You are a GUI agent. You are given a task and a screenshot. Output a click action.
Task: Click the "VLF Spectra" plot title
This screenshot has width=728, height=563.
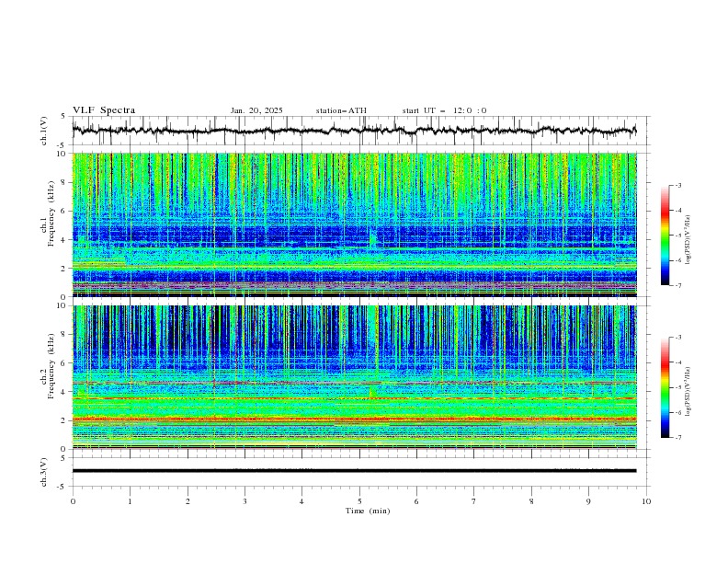click(x=104, y=110)
